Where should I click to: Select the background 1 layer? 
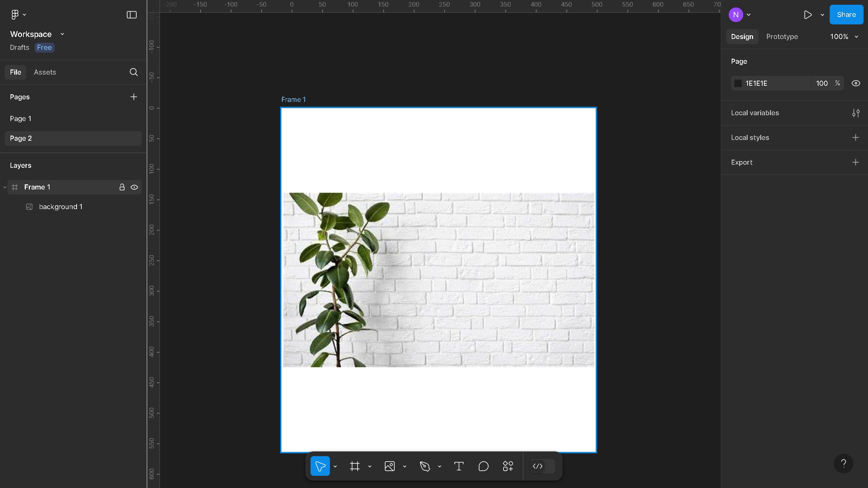(60, 206)
